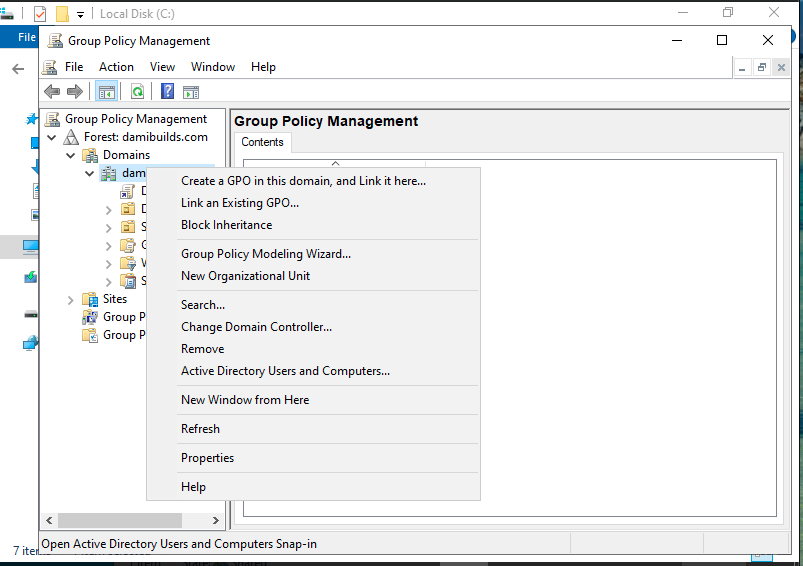This screenshot has height=566, width=803.
Task: Select Forest: damibuilds.com tree label
Action: click(x=146, y=137)
